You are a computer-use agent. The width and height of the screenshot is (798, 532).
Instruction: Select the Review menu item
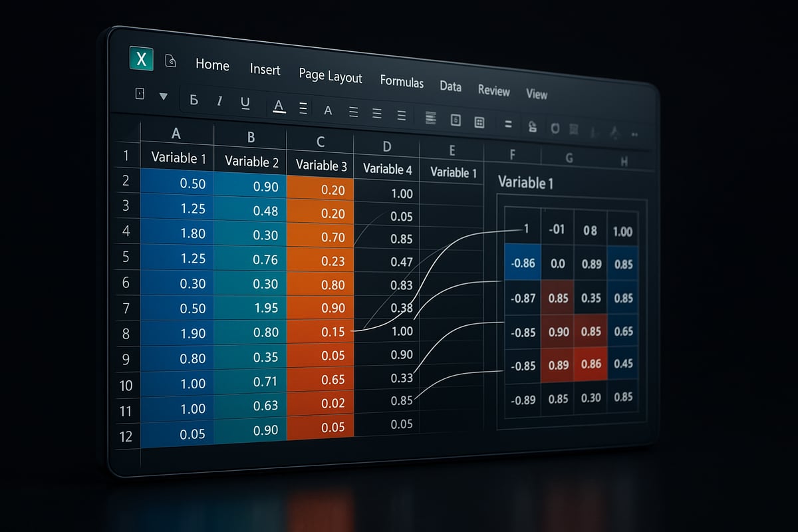(x=493, y=91)
